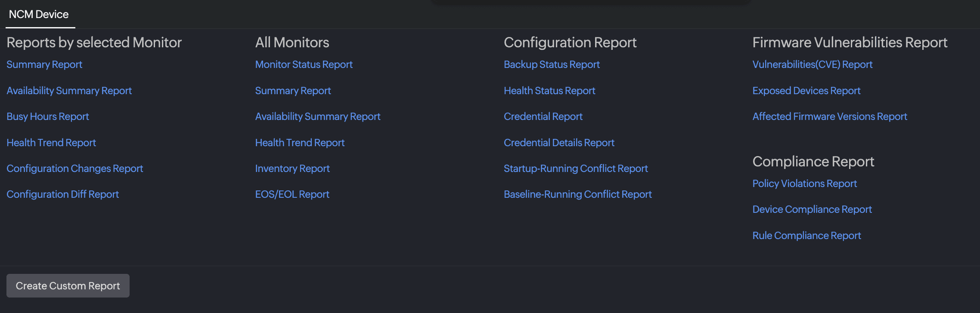
Task: Open the Credential Details Report link
Action: 559,143
